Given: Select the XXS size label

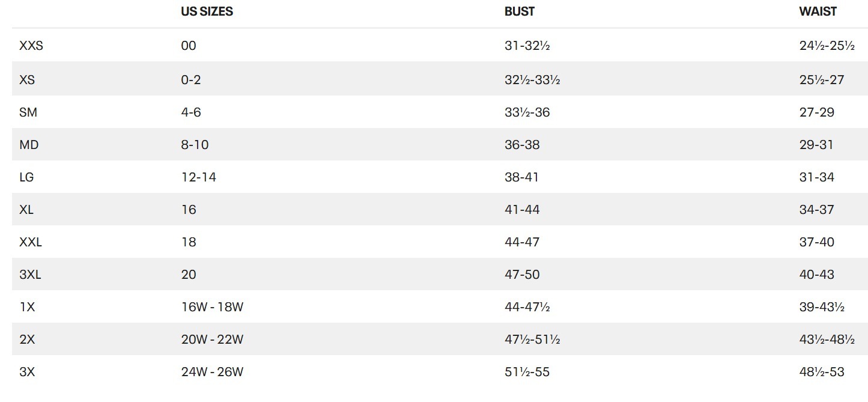Looking at the screenshot, I should [x=31, y=46].
